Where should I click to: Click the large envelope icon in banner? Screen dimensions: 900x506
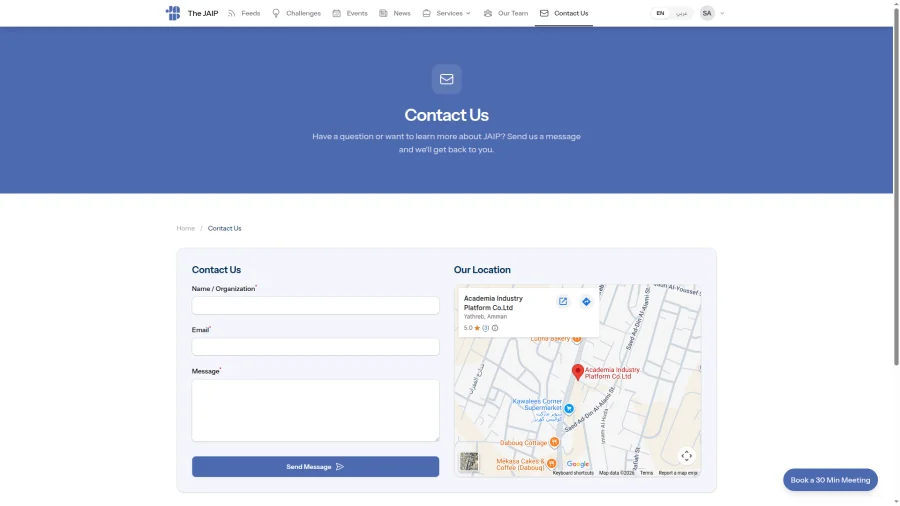(x=447, y=79)
